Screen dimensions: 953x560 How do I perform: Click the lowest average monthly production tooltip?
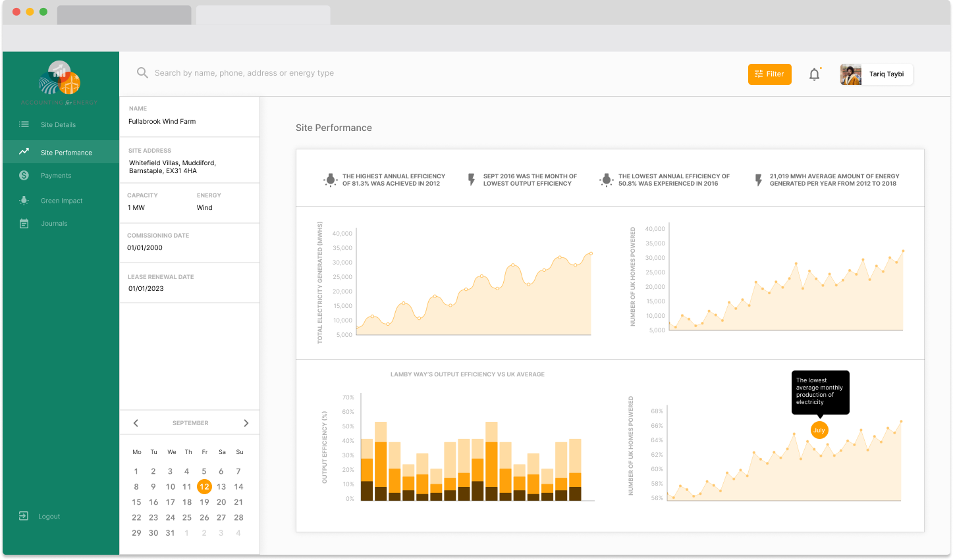click(x=820, y=392)
